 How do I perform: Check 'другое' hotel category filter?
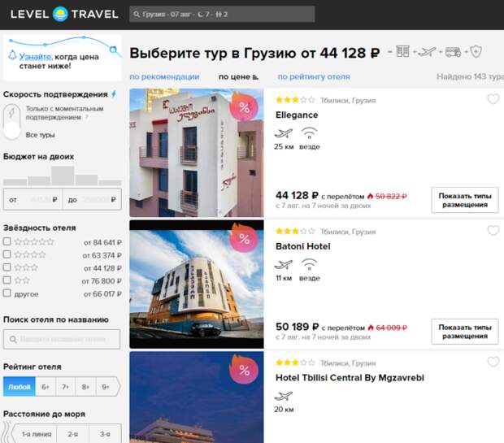click(x=7, y=293)
